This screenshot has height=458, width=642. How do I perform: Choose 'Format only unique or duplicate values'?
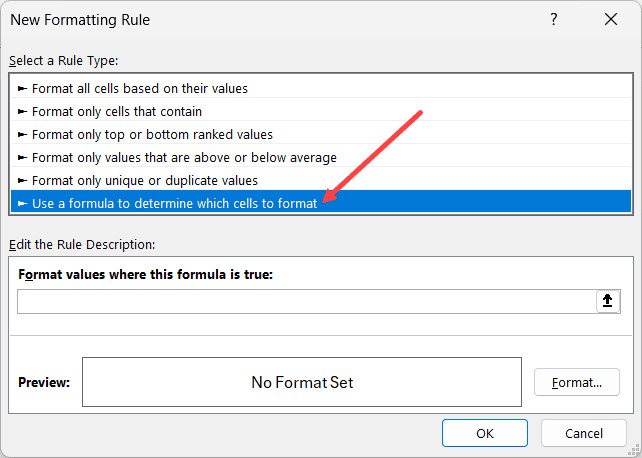(145, 180)
